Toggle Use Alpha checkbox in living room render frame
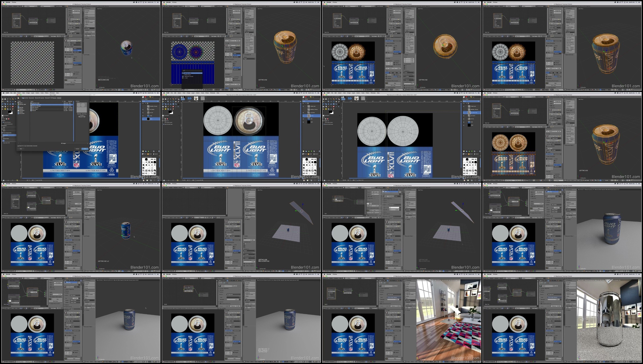643x364 pixels. tap(386, 325)
